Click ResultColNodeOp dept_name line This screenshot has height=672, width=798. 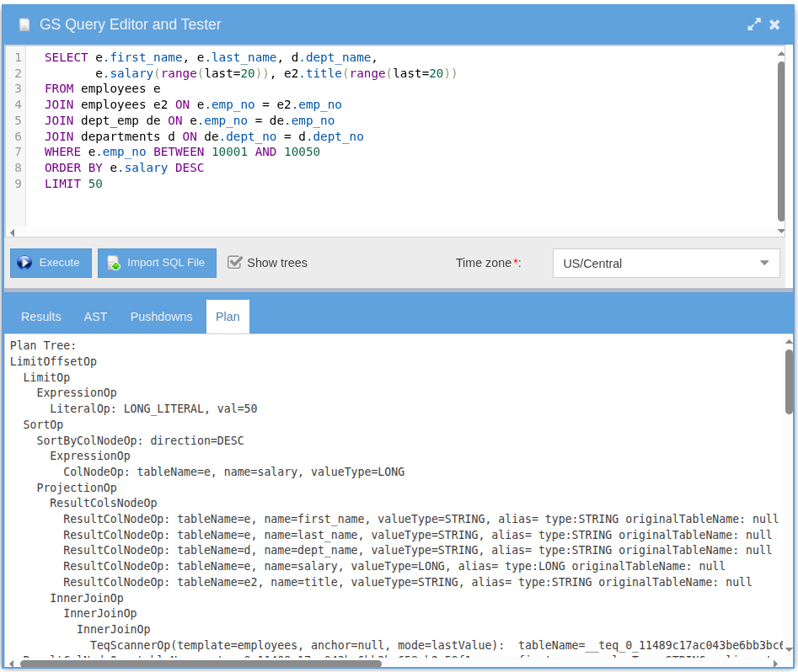pyautogui.click(x=417, y=550)
